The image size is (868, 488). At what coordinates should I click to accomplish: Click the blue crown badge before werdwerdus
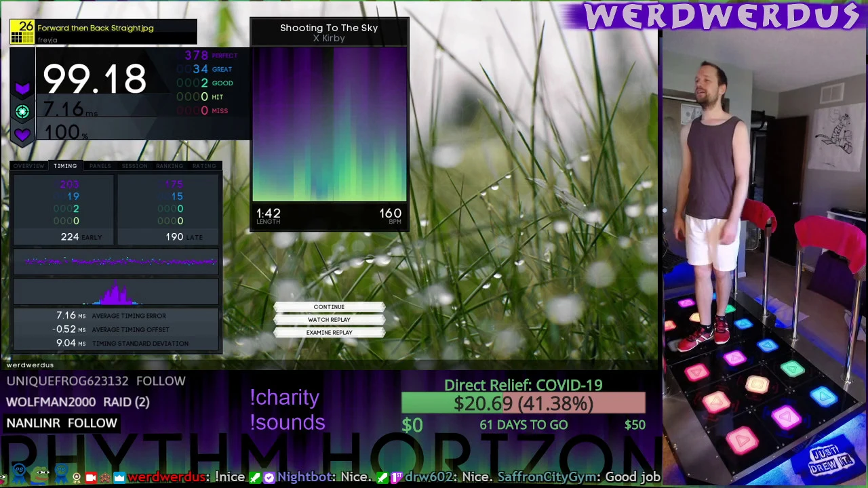tap(119, 477)
